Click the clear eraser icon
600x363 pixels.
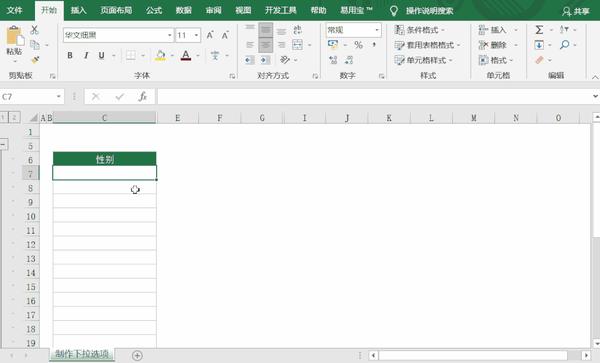pos(539,60)
